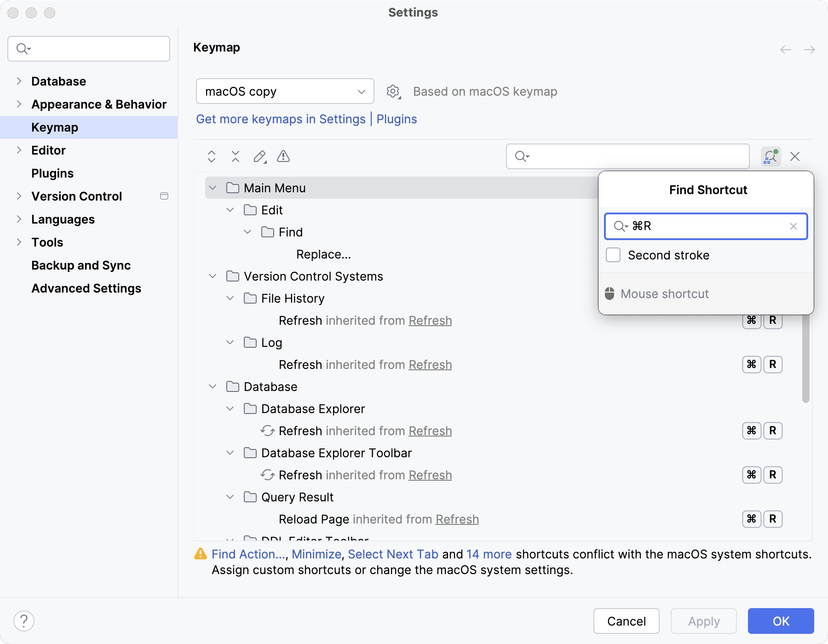Open the macOS copy keymap dropdown

click(x=285, y=91)
